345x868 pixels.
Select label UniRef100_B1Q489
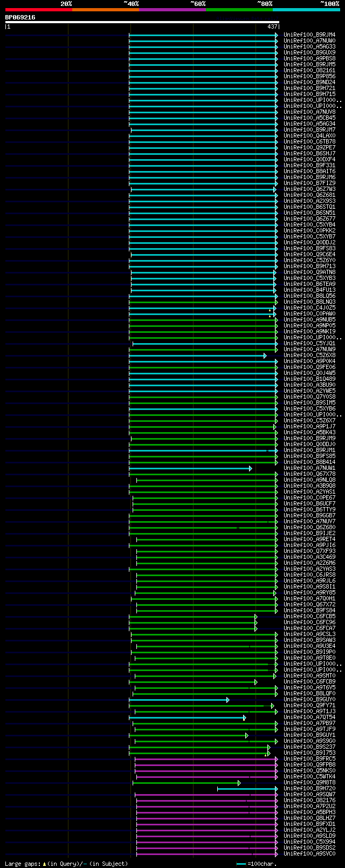point(309,379)
